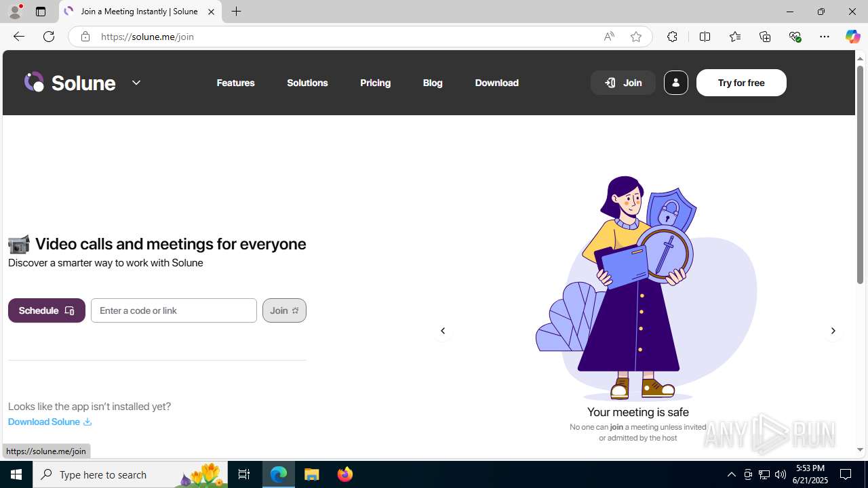This screenshot has width=868, height=488.
Task: Open the Solutions menu
Action: tap(307, 83)
